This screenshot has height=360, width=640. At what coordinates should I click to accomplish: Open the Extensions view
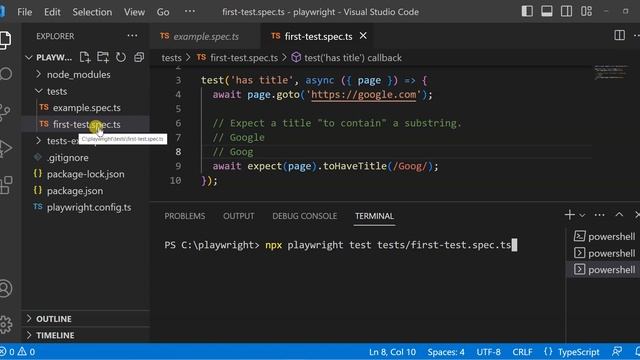pyautogui.click(x=6, y=185)
